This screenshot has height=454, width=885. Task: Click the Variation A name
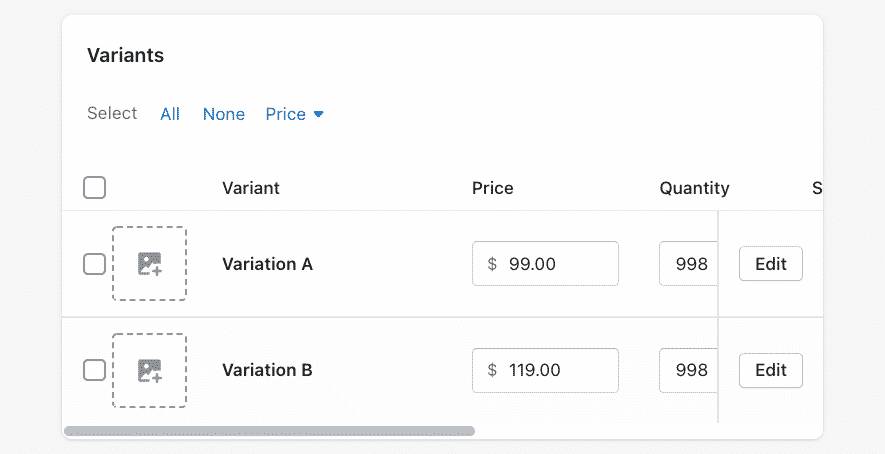pos(267,264)
